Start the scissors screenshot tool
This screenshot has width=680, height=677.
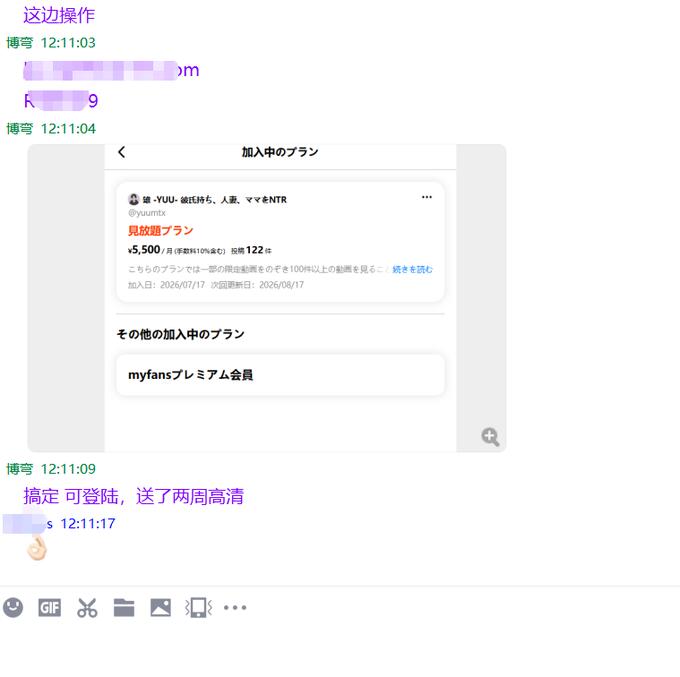(x=87, y=608)
